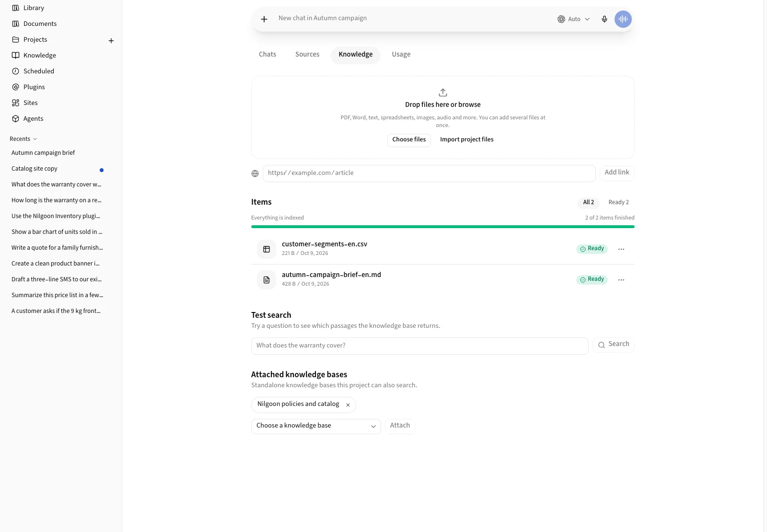767x532 pixels.
Task: Focus the URL link input field
Action: (x=429, y=173)
